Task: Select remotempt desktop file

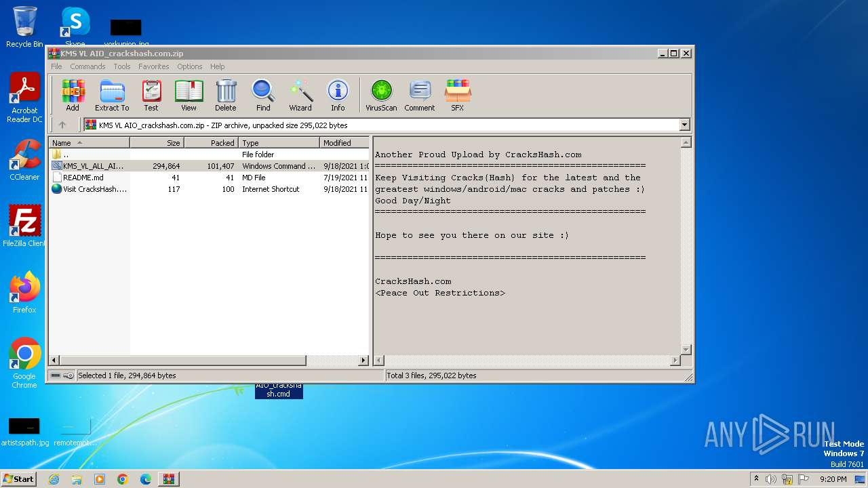Action: click(75, 432)
